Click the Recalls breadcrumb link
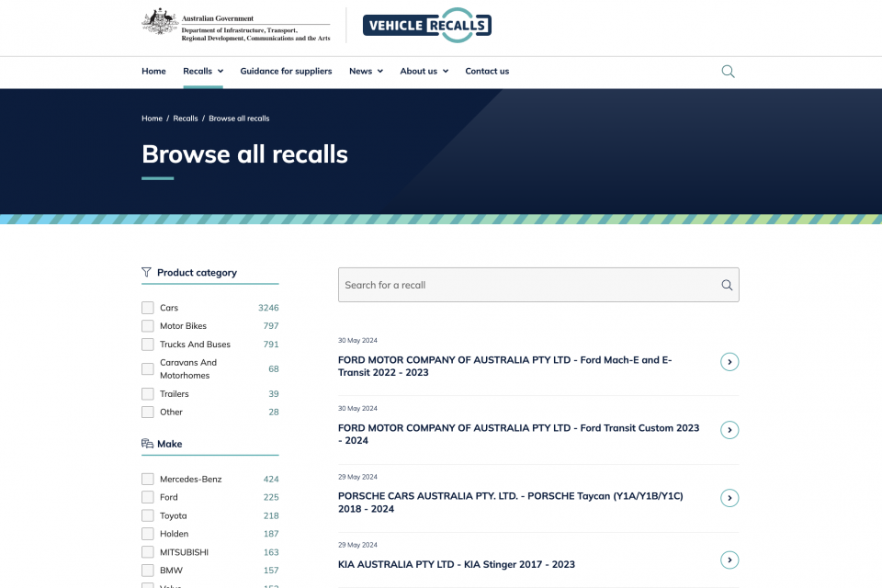 coord(186,119)
